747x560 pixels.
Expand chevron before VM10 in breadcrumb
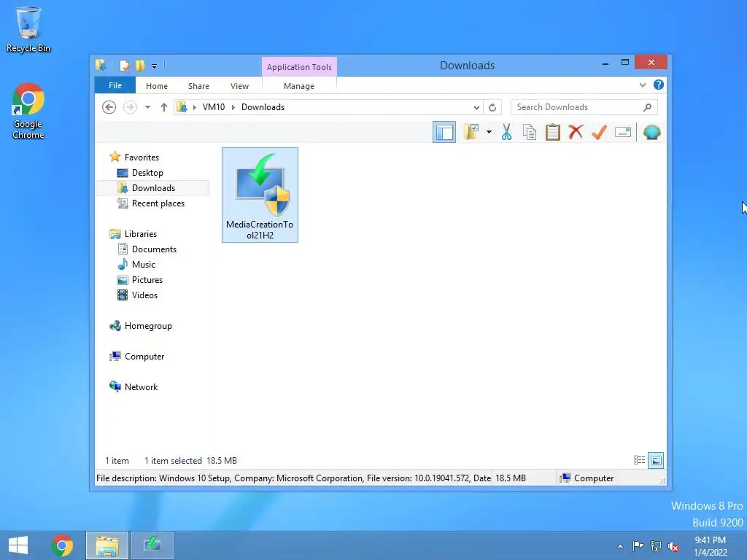tap(194, 107)
